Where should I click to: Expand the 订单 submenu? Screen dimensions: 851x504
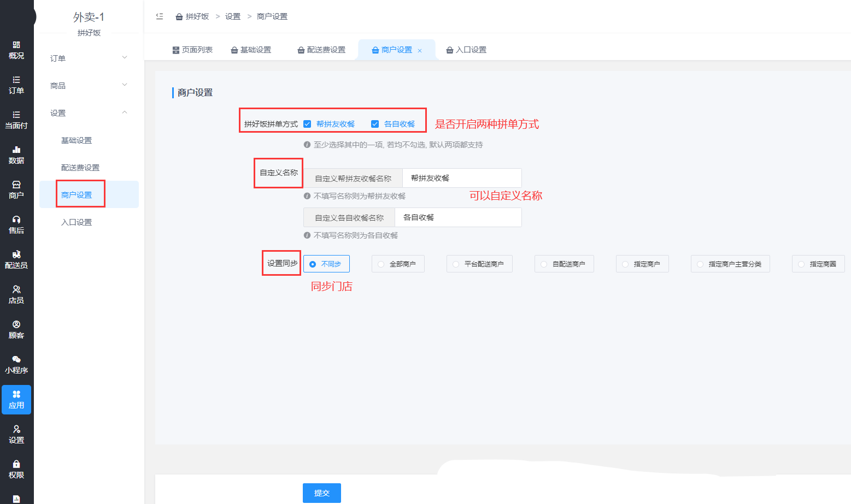89,58
